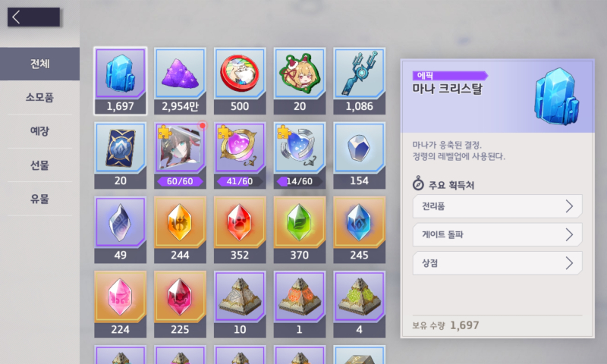Select the blue mana crystal item with 1,697
Screen dimensions: 607x364
point(121,81)
